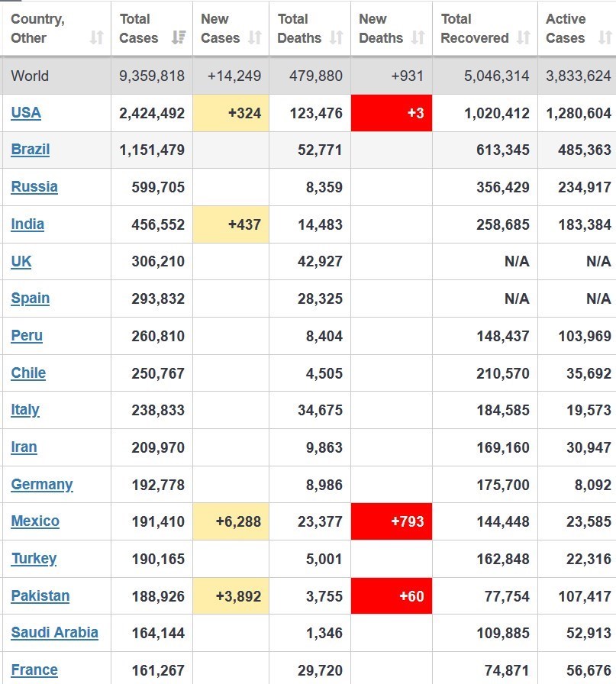Open the France country link
This screenshot has height=684, width=616.
click(34, 670)
